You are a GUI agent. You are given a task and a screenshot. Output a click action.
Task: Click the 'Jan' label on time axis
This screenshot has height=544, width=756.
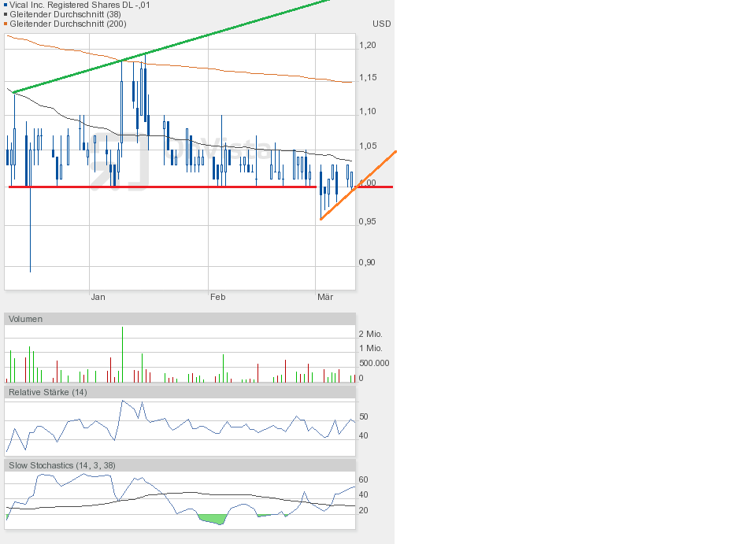tap(98, 297)
